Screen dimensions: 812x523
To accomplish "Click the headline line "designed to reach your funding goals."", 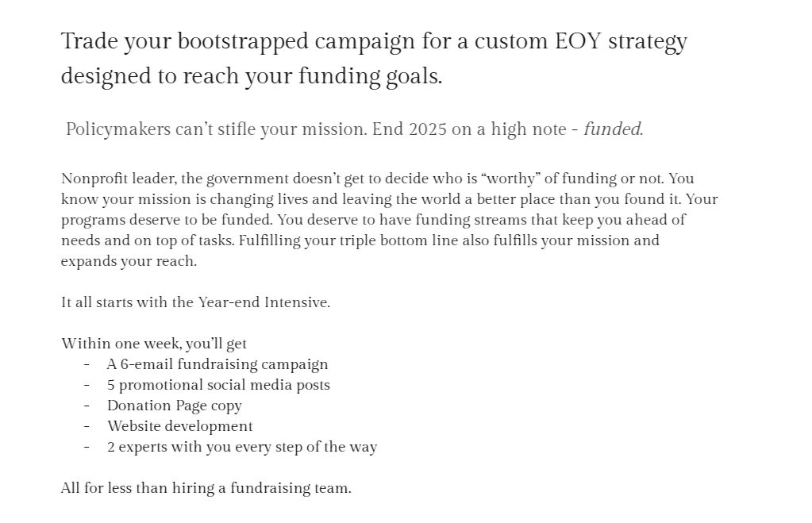I will 252,77.
